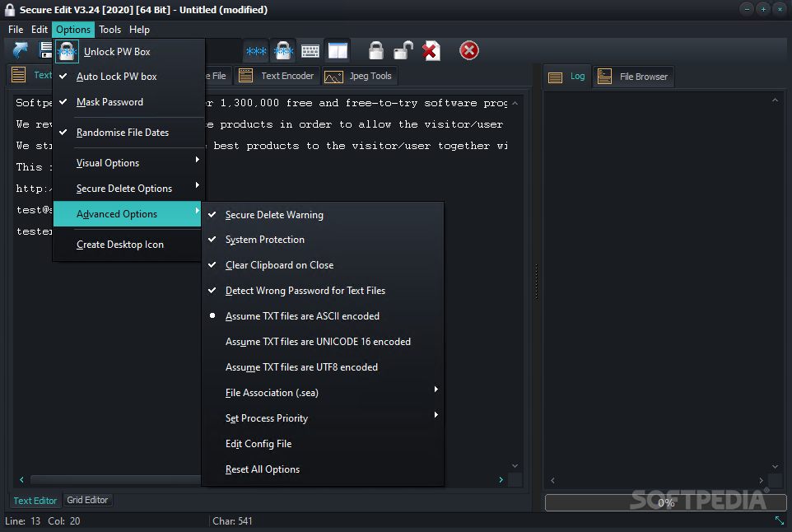
Task: Close the Options menu
Action: (73, 30)
